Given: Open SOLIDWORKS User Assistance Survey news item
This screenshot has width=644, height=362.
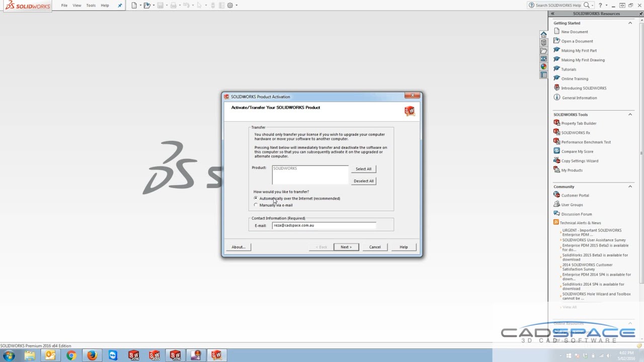Looking at the screenshot, I should [594, 240].
